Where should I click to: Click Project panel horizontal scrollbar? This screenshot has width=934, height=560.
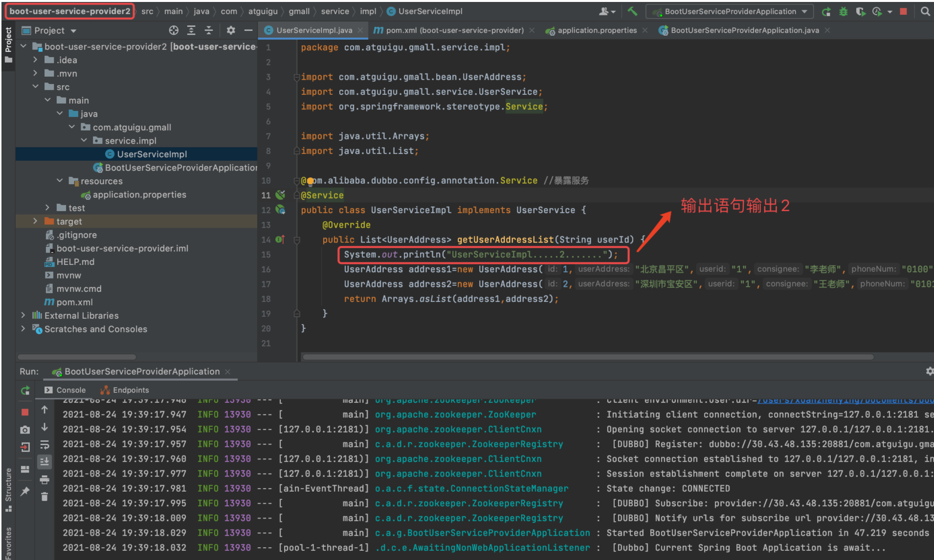(x=77, y=357)
